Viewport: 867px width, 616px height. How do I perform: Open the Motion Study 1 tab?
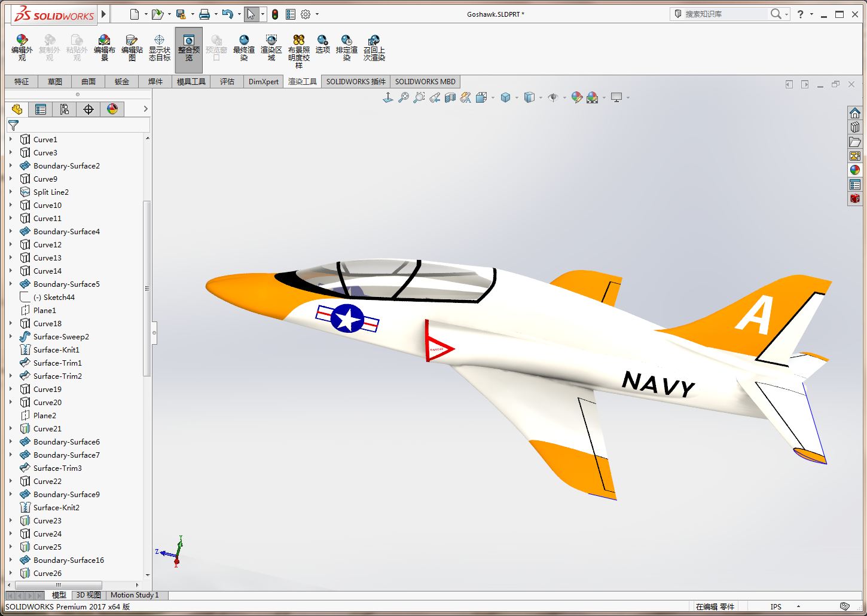click(135, 595)
